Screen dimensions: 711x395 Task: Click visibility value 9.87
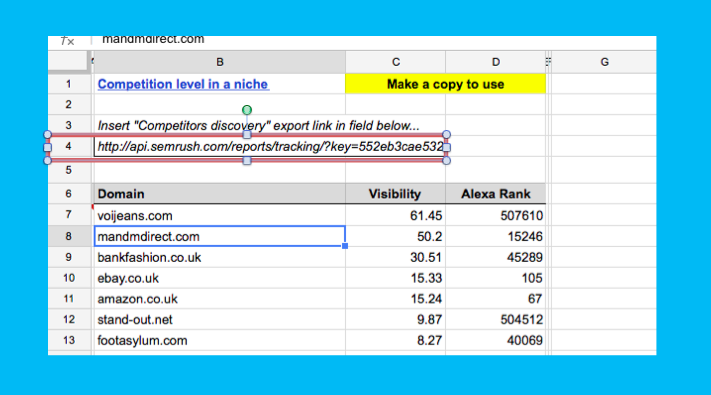point(429,320)
